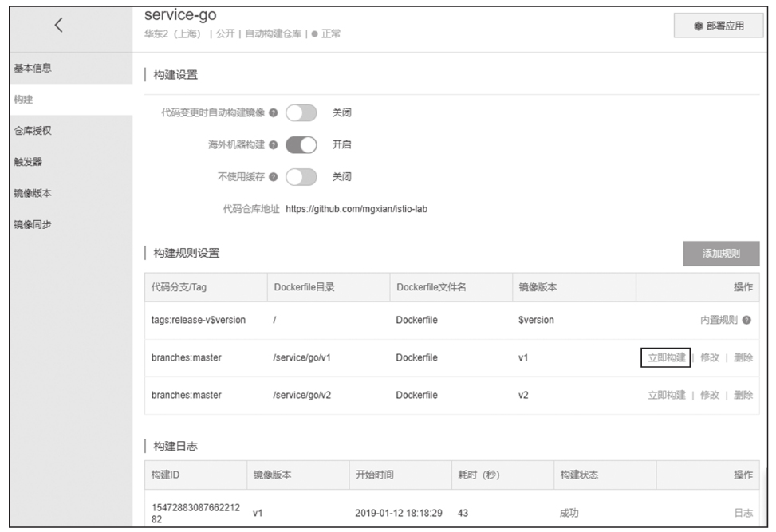Viewport: 776px width, 532px height.
Task: Click help icon next to 海外机器构建
Action: pos(274,145)
